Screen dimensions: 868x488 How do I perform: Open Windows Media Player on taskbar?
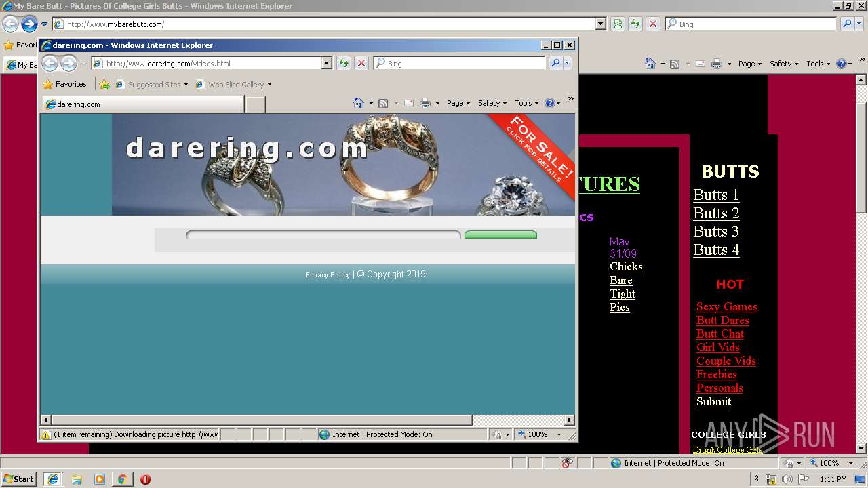pos(100,479)
